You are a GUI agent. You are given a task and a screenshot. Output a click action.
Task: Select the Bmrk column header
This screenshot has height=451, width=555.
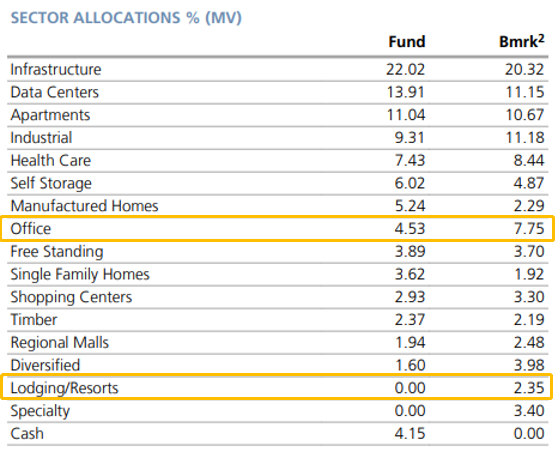(x=522, y=41)
